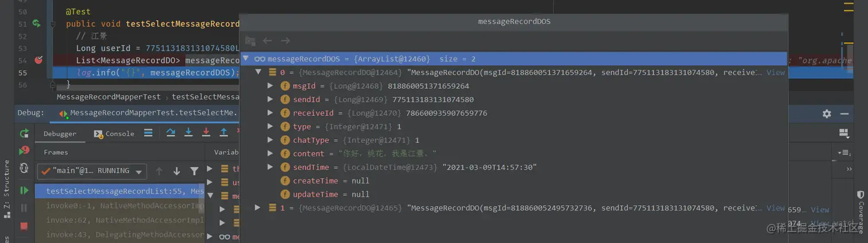Click the toggle auto-test icon below rerun-failed
Screen dimensions: 868x243
[x=24, y=168]
